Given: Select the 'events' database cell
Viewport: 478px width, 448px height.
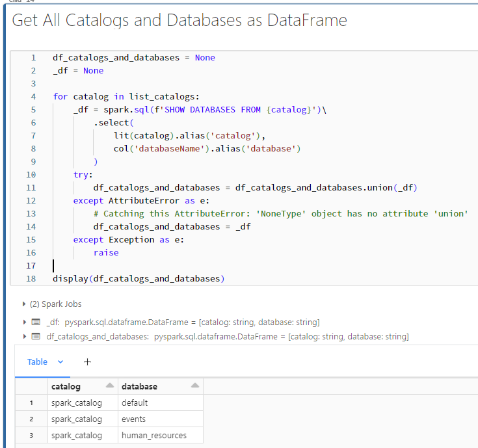Looking at the screenshot, I should [x=133, y=419].
